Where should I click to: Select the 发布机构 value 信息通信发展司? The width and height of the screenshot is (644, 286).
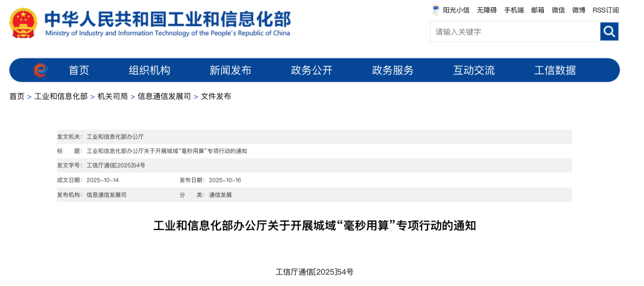pos(106,195)
